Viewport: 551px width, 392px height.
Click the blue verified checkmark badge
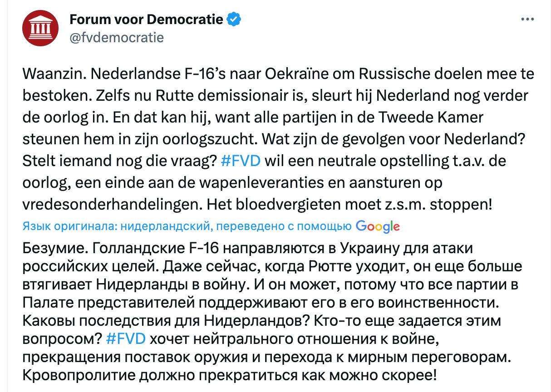[233, 20]
